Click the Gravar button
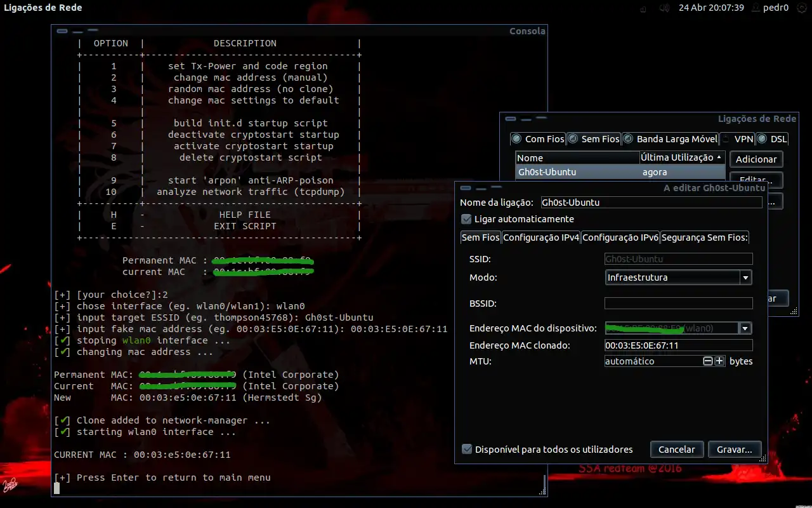 734,449
